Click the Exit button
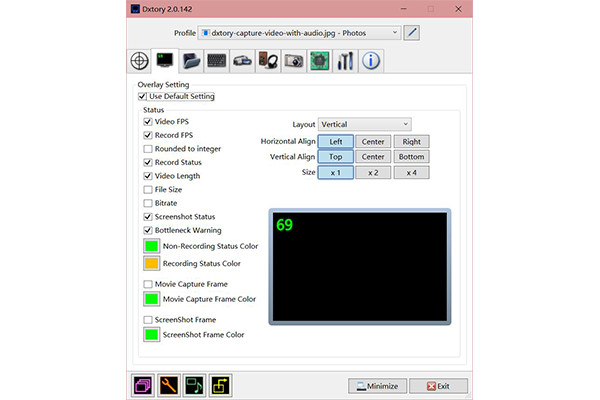This screenshot has height=400, width=600. tap(439, 386)
